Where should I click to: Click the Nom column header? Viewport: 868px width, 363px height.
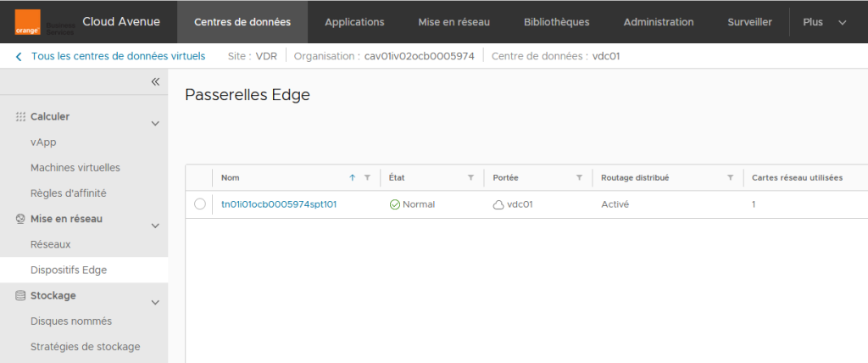pos(231,178)
